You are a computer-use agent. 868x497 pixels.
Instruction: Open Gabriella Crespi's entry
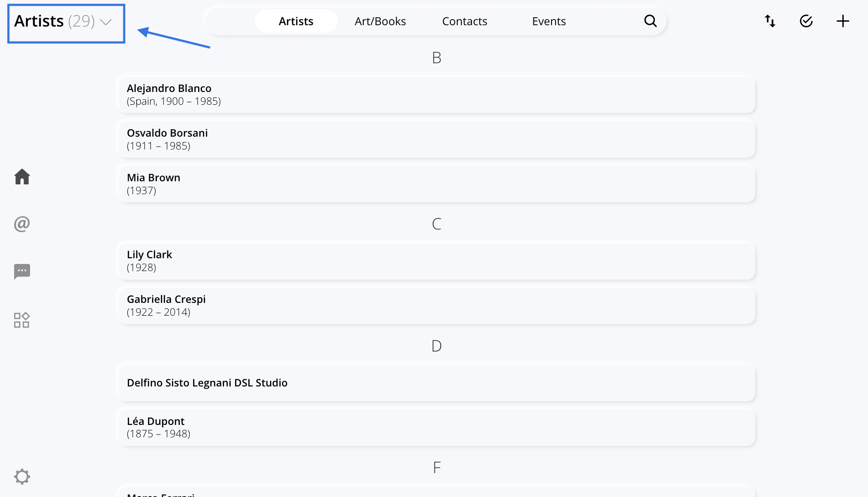(436, 305)
